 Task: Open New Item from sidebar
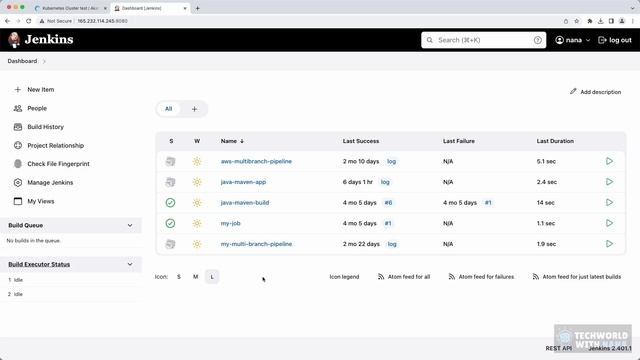(34, 89)
